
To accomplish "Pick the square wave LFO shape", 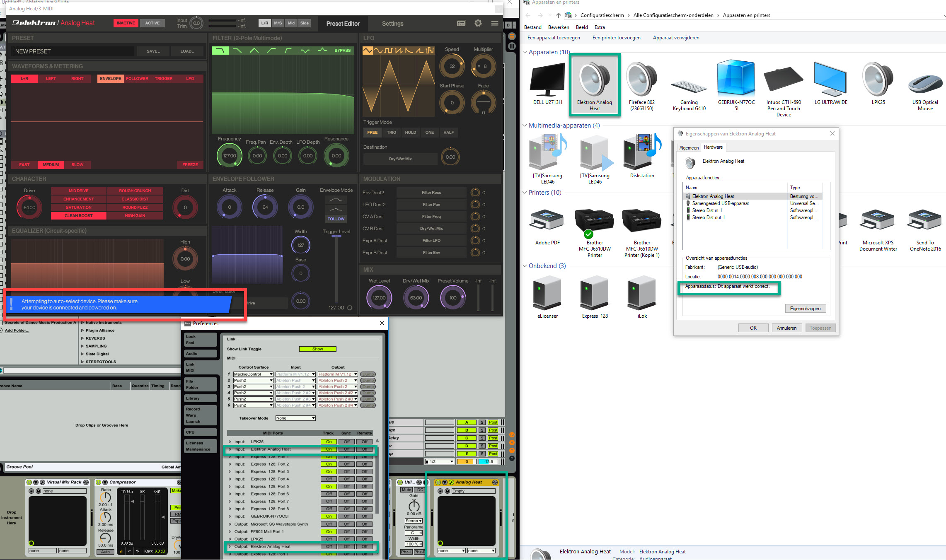I will 388,51.
